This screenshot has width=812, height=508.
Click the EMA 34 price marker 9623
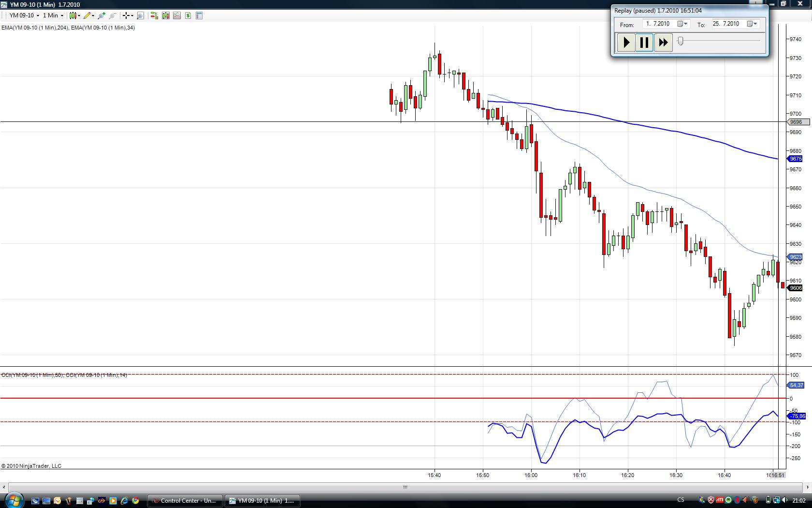[x=795, y=257]
